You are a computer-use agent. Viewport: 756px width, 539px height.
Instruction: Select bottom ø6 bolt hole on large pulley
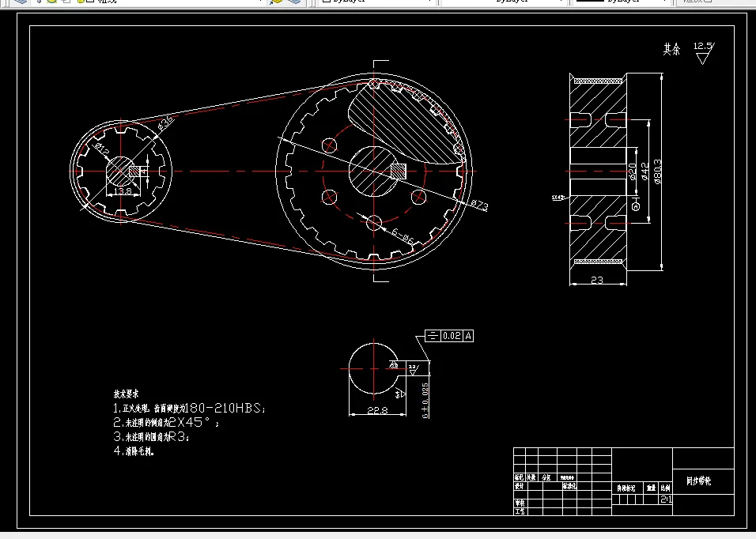click(x=374, y=223)
